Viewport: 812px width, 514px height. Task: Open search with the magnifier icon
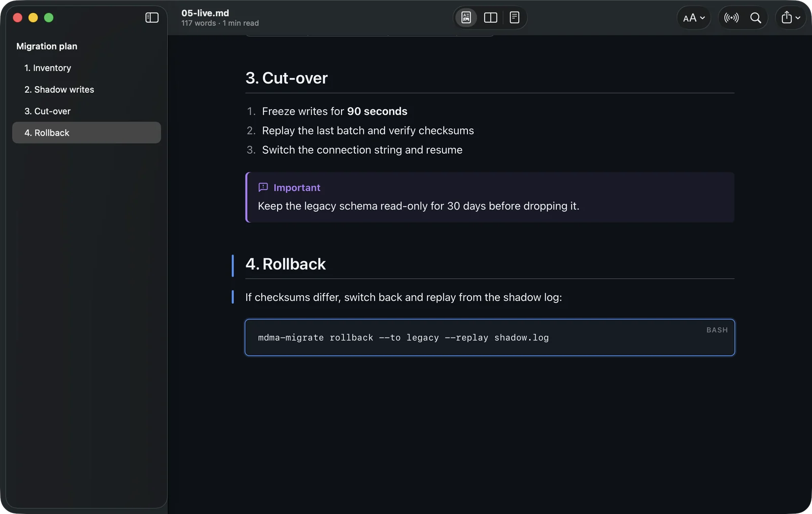point(755,18)
